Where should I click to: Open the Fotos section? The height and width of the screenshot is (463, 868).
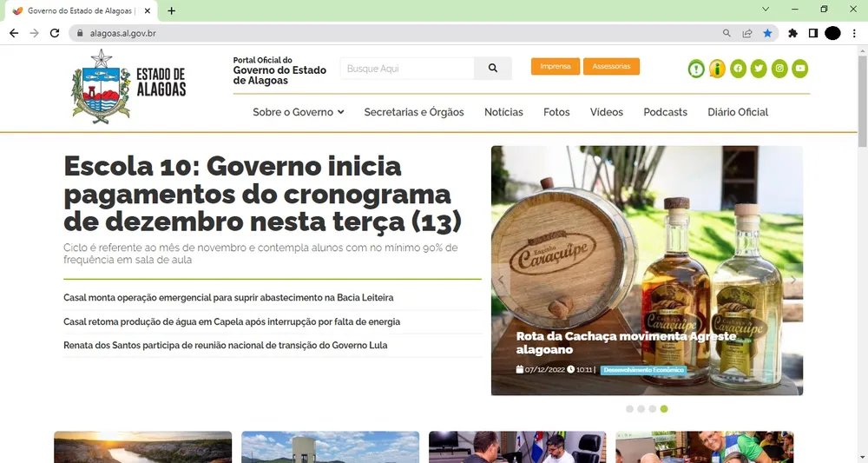556,112
